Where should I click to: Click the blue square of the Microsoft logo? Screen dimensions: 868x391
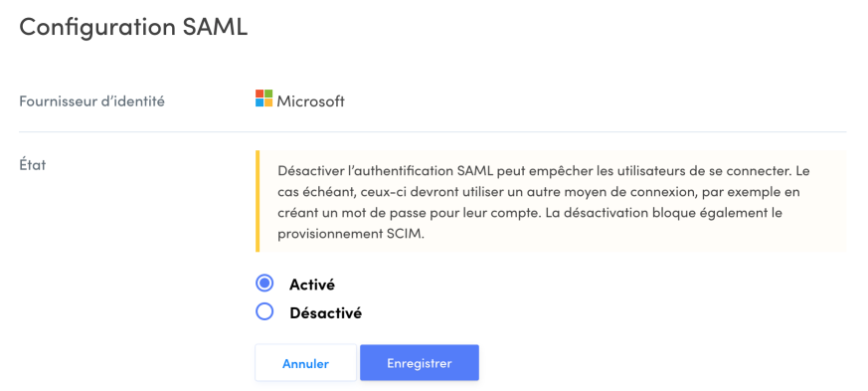(x=260, y=102)
